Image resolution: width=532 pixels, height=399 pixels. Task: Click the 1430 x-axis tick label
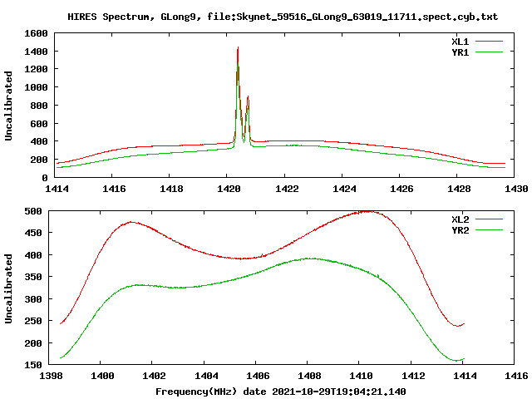pos(516,189)
